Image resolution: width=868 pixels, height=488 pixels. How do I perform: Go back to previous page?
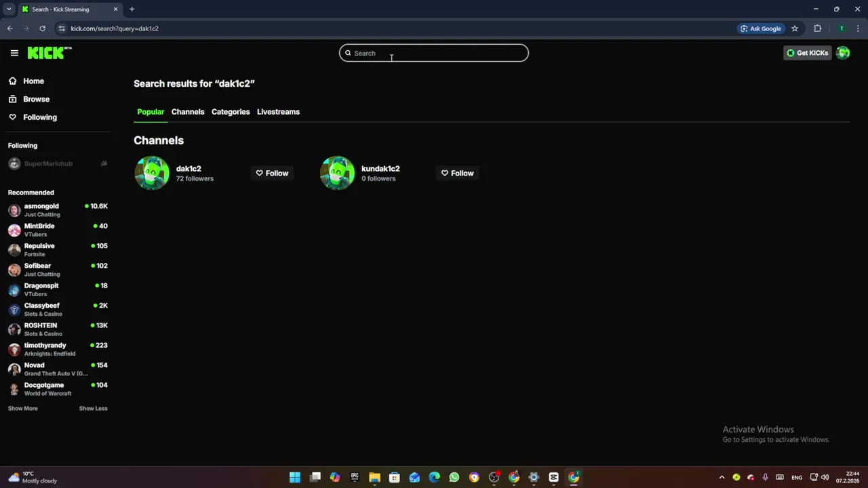coord(9,28)
